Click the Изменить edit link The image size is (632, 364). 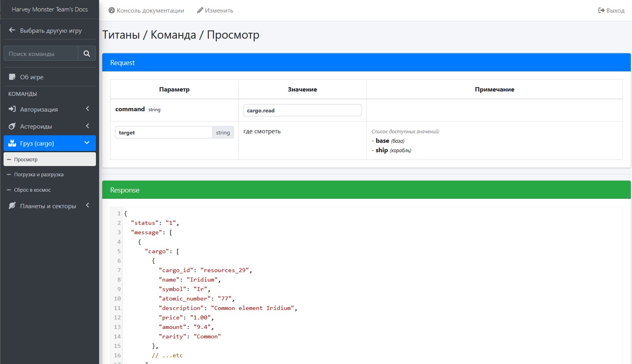coord(215,11)
